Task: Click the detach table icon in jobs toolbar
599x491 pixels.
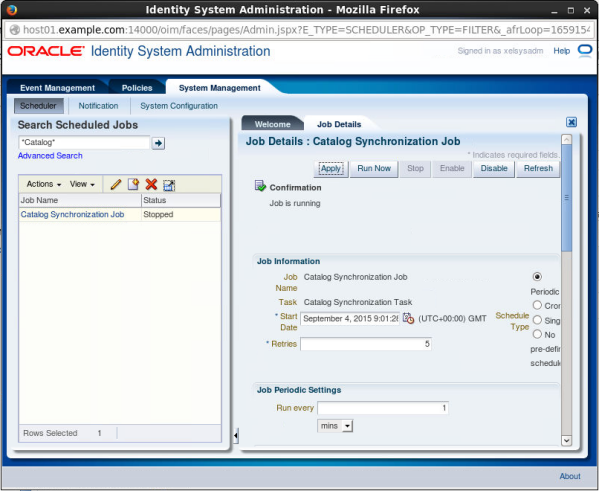Action: click(x=169, y=185)
